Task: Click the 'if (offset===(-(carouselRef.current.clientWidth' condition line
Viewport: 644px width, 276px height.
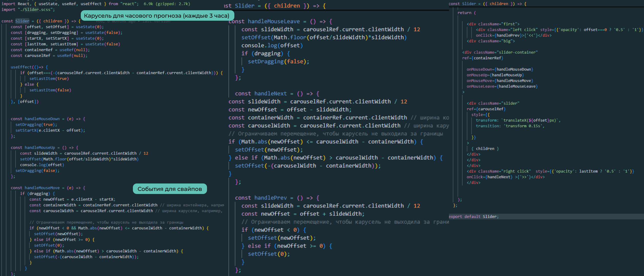Action: pos(121,73)
